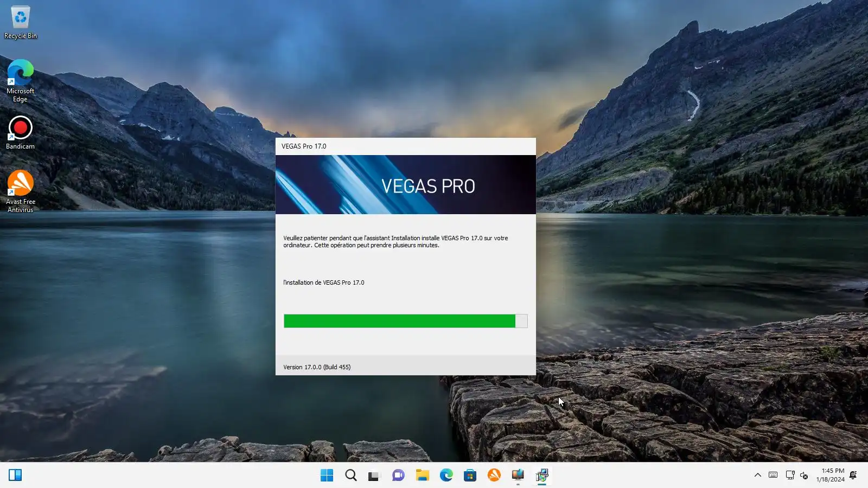
Task: Open Microsoft Store from the taskbar
Action: pos(470,476)
